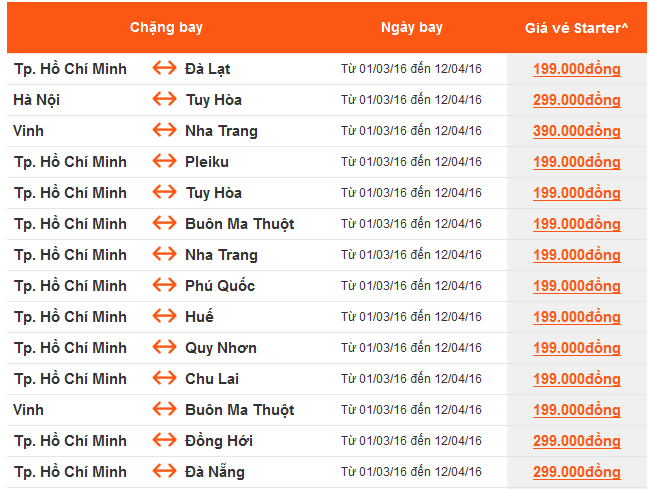649x489 pixels.
Task: Click the arrow between Vinh and Buôn Ma Thuột
Action: click(164, 410)
